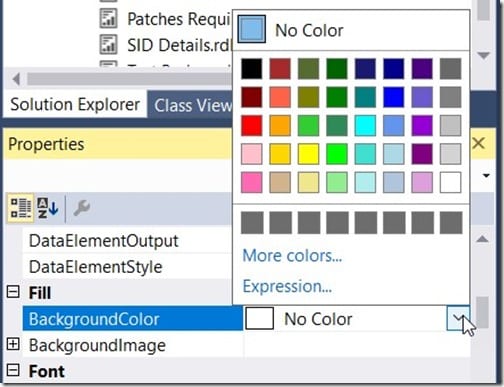
Task: Collapse the Fill property group
Action: 13,292
